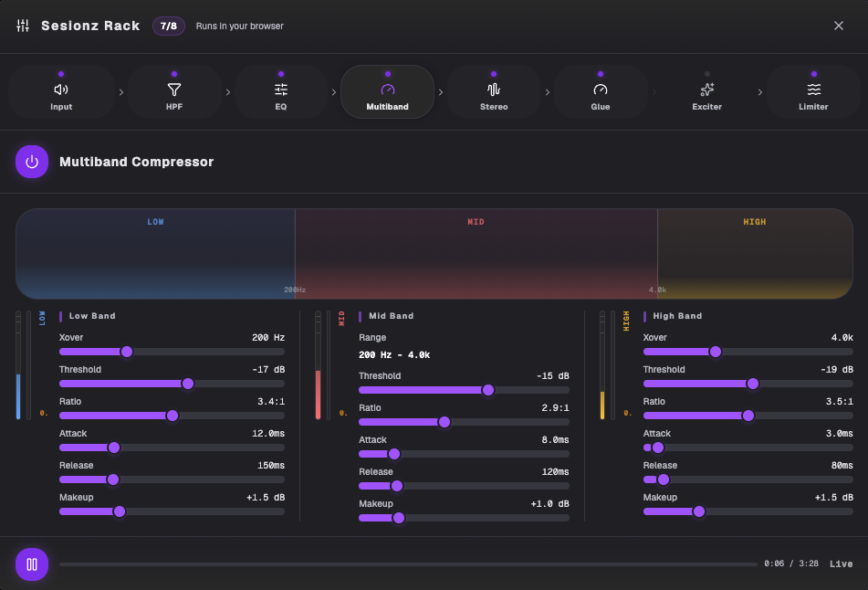Click the High Band heading
This screenshot has height=590, width=868.
(x=677, y=316)
